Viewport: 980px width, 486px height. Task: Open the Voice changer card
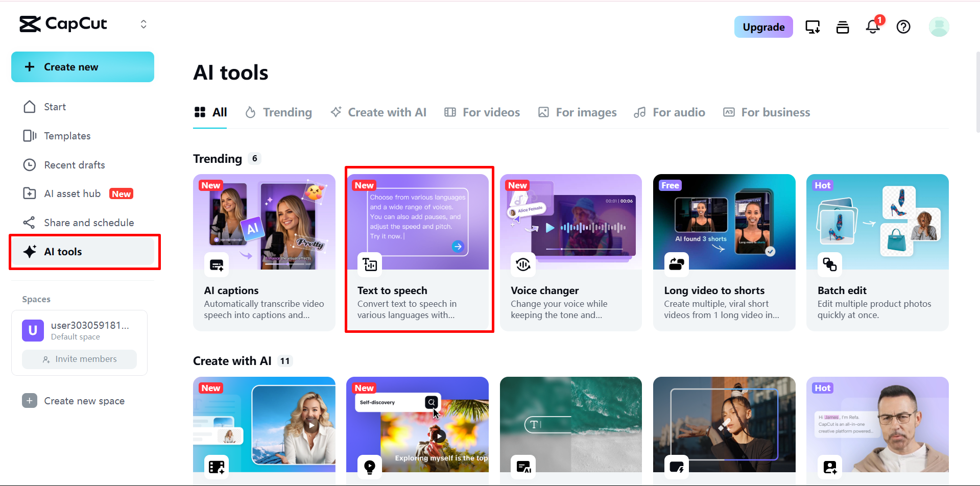point(571,253)
